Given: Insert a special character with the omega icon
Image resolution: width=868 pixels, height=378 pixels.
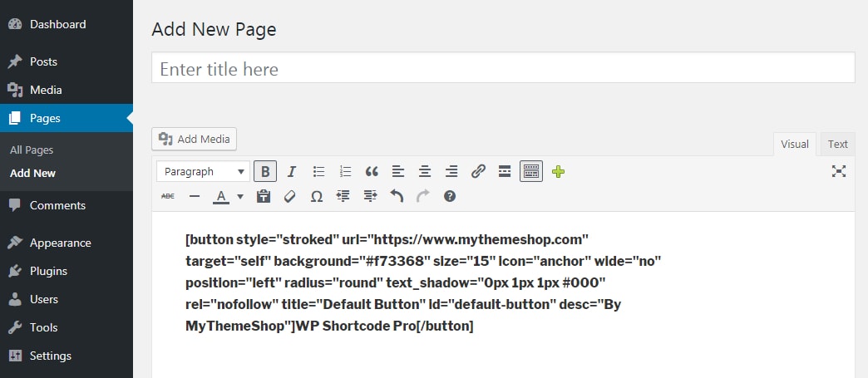Looking at the screenshot, I should (x=317, y=196).
